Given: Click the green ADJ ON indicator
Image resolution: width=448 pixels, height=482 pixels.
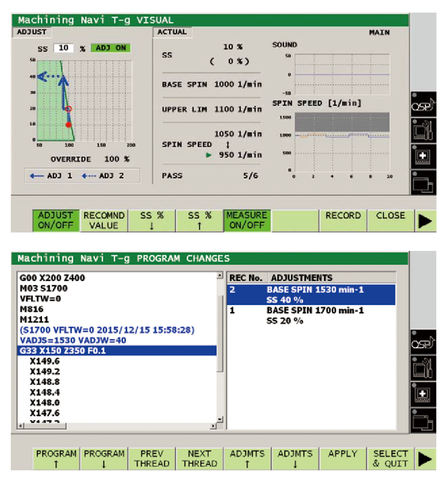Looking at the screenshot, I should (111, 48).
